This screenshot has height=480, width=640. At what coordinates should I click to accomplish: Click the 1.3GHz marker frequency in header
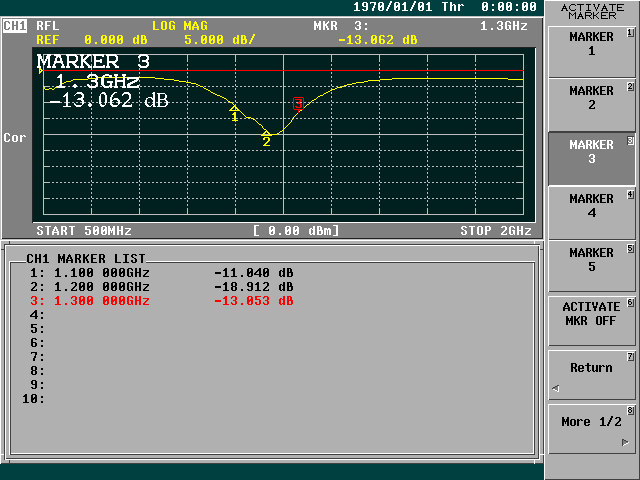[x=504, y=26]
